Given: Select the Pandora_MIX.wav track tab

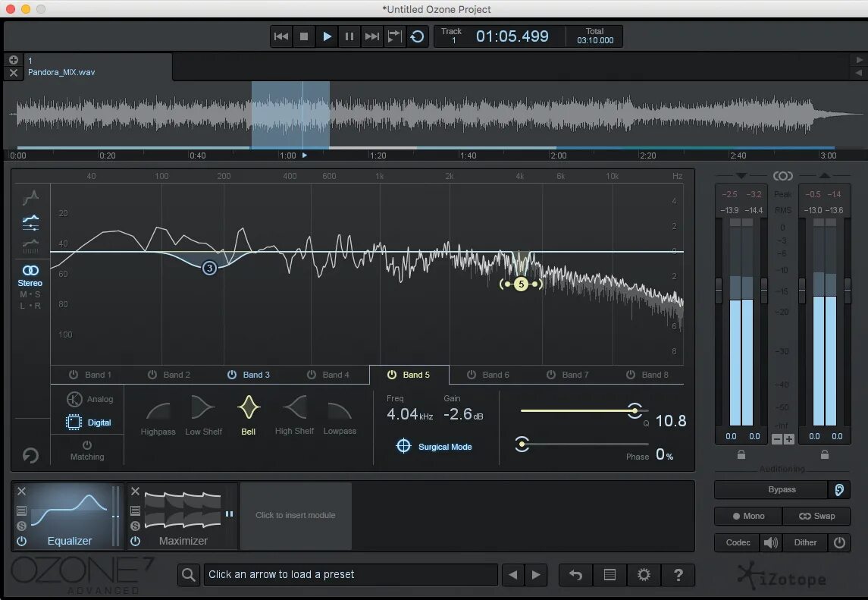Looking at the screenshot, I should pos(98,67).
